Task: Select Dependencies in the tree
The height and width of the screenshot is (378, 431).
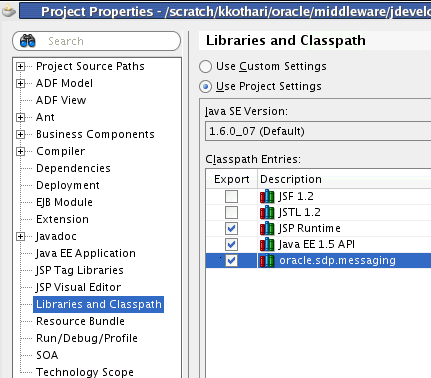Action: coord(73,168)
